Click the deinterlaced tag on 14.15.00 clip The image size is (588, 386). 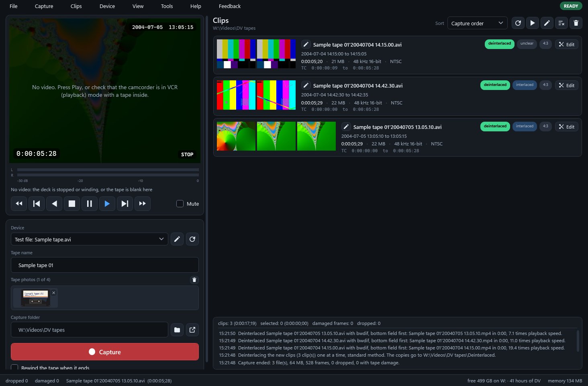click(x=500, y=44)
